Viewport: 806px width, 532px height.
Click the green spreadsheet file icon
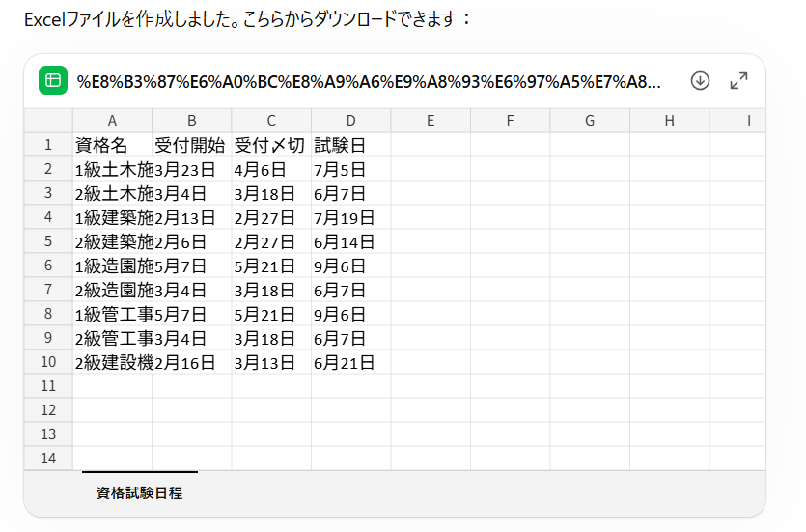(52, 81)
